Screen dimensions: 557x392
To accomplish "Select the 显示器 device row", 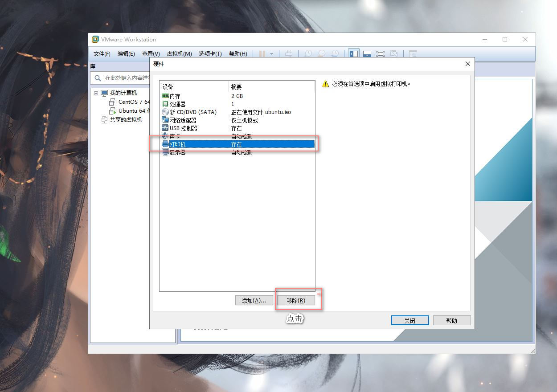I will (238, 152).
